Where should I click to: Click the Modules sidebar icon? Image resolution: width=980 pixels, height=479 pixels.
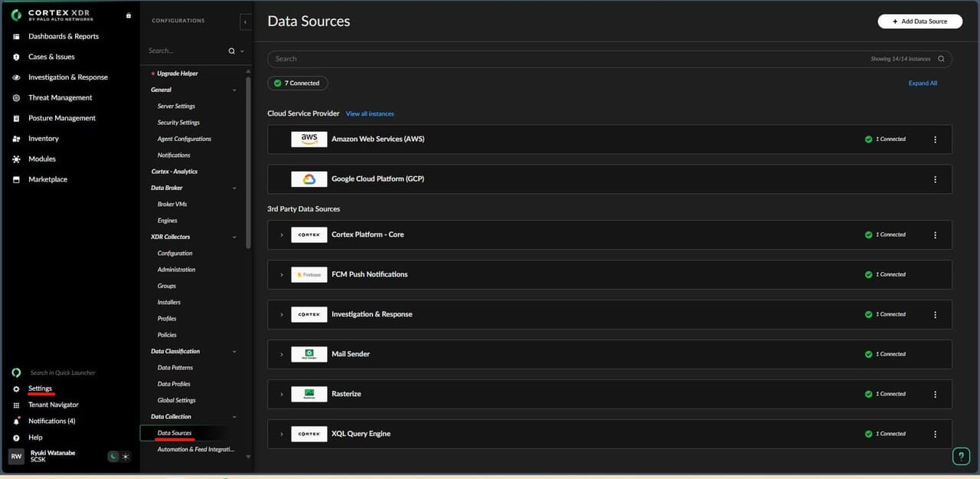pyautogui.click(x=16, y=159)
